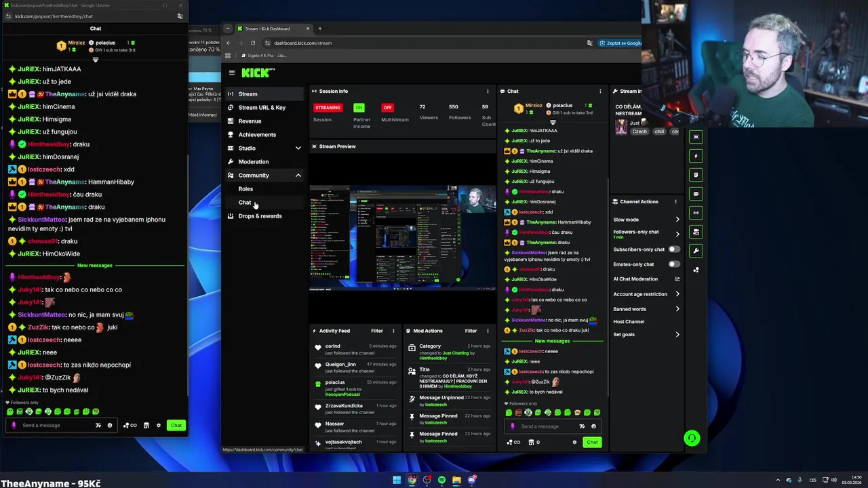Open emoji picker in popout chat window
Image resolution: width=868 pixels, height=488 pixels.
[110, 425]
